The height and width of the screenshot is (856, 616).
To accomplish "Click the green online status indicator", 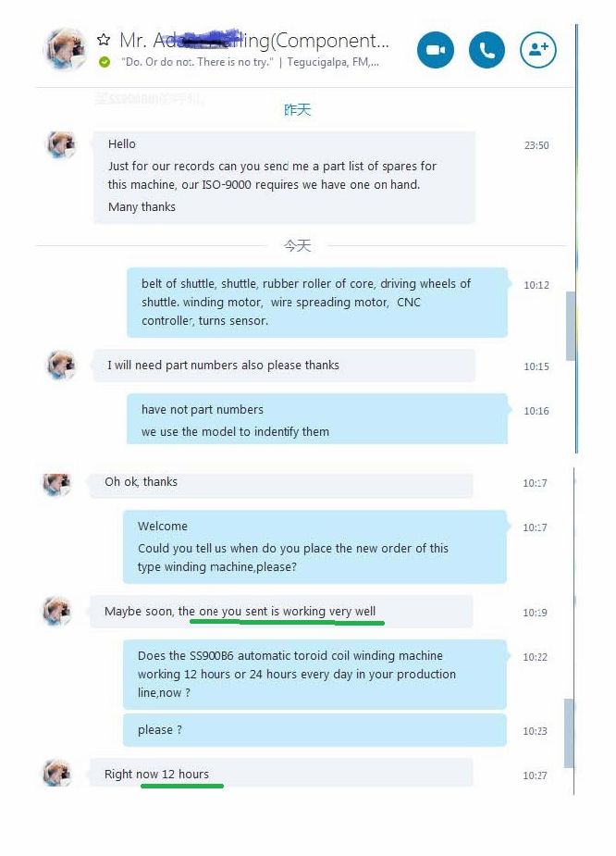I will (x=105, y=62).
